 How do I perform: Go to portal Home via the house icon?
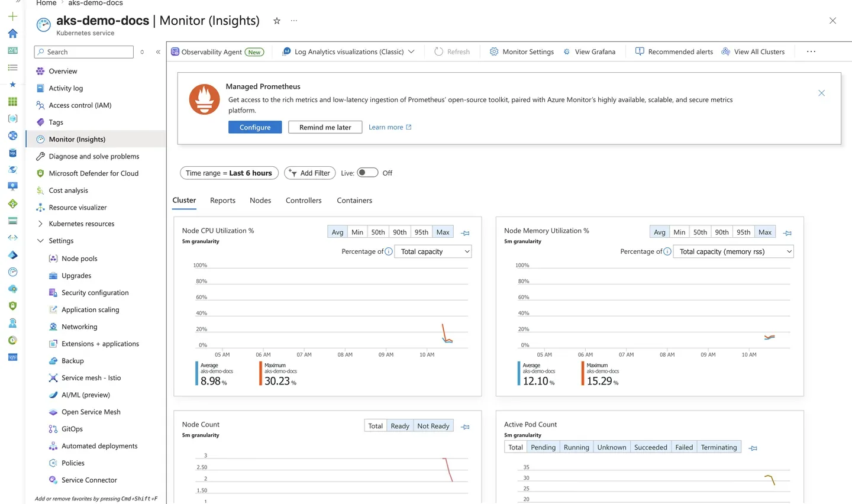click(12, 34)
